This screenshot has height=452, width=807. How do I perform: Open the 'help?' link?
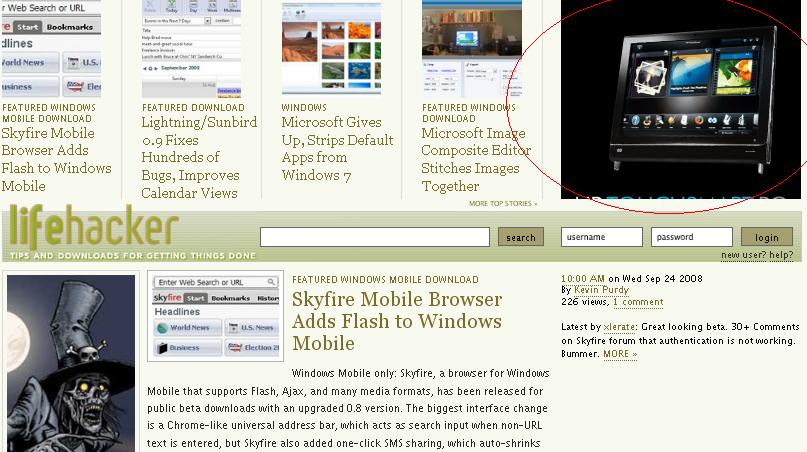[x=781, y=255]
